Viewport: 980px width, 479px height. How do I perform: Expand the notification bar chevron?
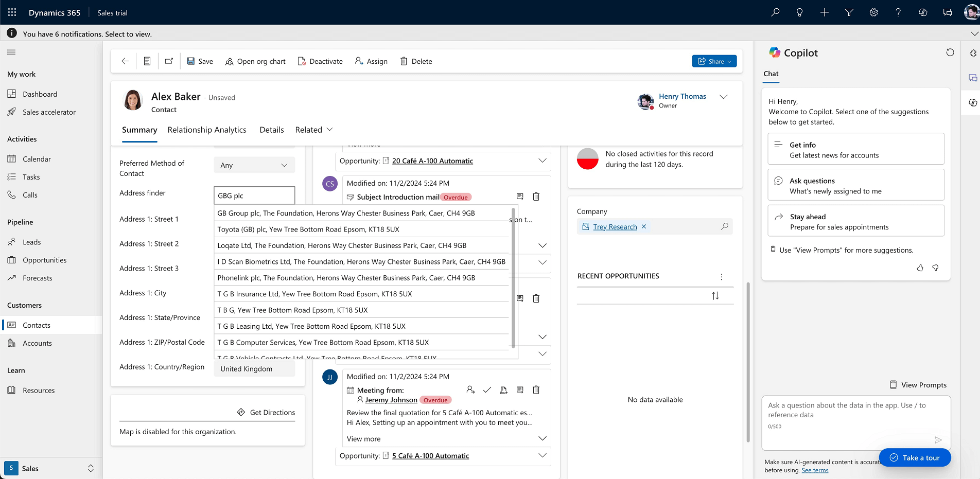974,34
